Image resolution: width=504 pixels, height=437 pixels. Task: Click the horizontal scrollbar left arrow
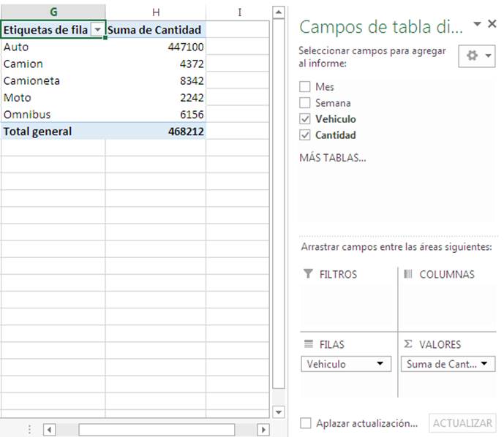[x=49, y=429]
